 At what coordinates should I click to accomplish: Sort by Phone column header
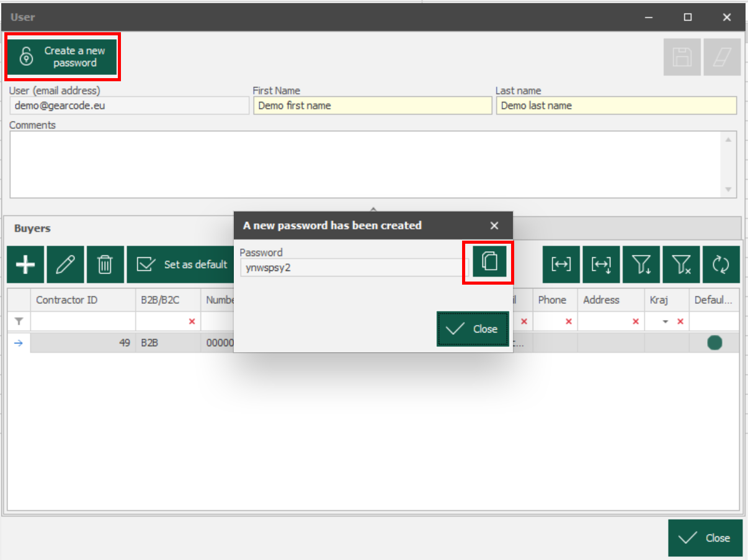[x=555, y=300]
